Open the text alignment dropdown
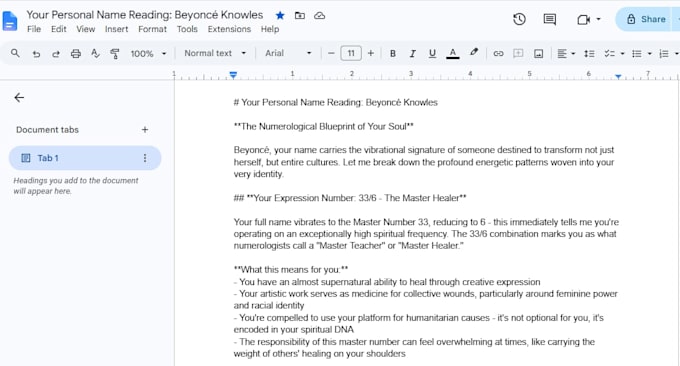This screenshot has width=680, height=366. (x=566, y=53)
